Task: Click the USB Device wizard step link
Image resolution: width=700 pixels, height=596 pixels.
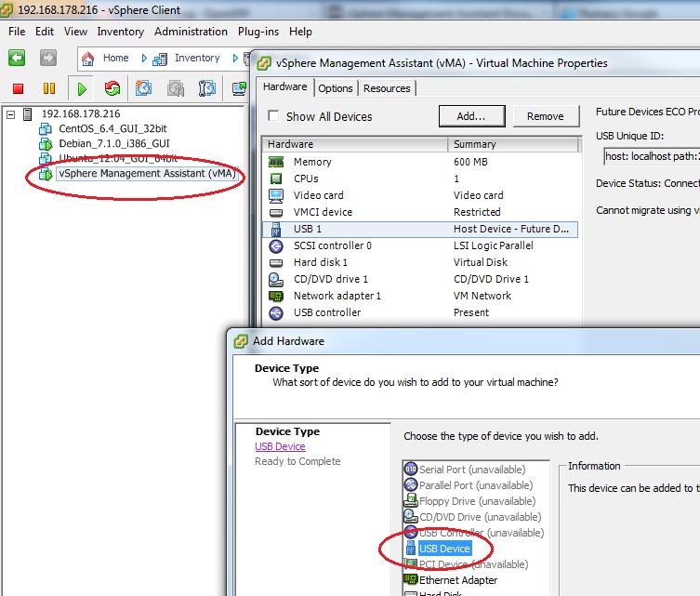Action: click(x=280, y=446)
